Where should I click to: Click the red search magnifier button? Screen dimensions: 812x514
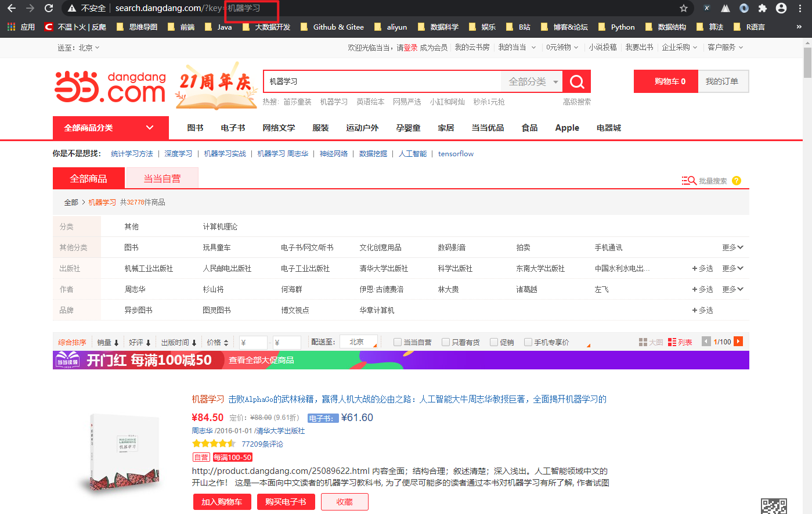pos(577,81)
